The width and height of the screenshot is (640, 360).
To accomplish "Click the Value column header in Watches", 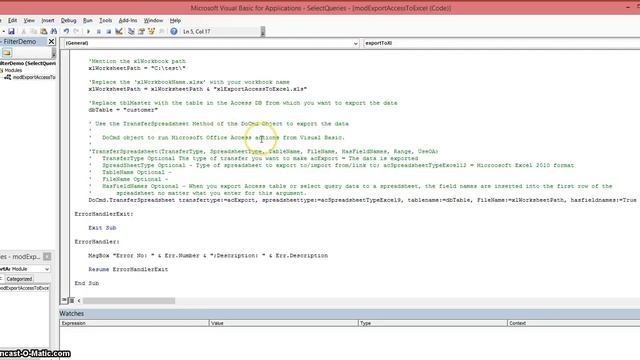I will coord(284,323).
